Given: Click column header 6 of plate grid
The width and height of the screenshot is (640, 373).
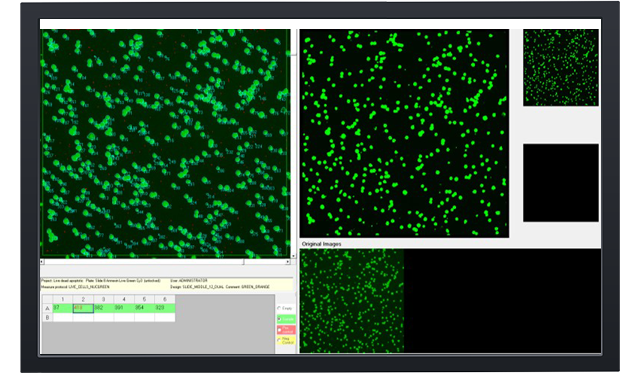Looking at the screenshot, I should pos(165,299).
